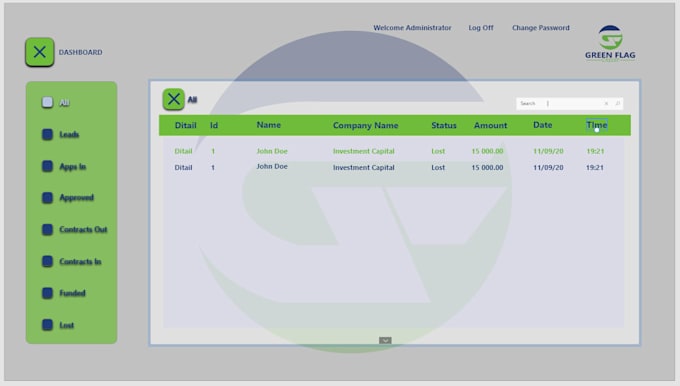
Task: Sort by the Name column header
Action: click(268, 125)
